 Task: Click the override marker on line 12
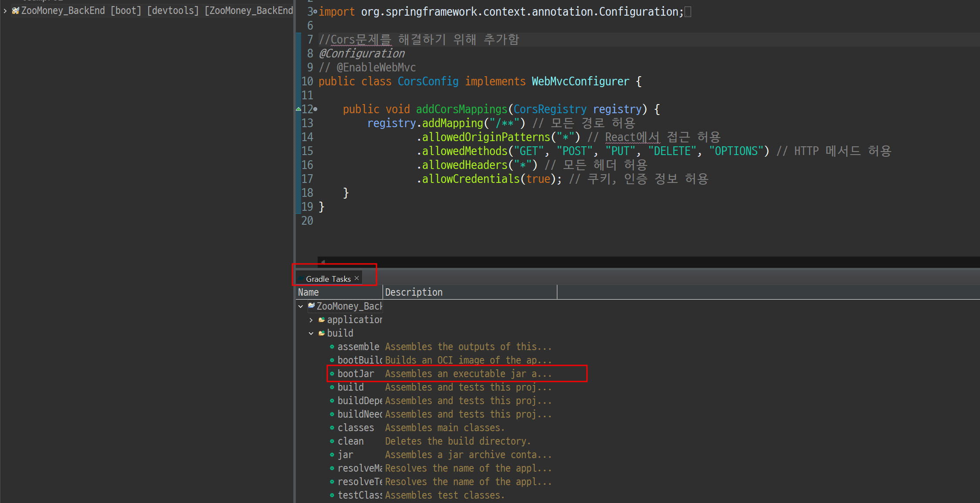click(298, 109)
